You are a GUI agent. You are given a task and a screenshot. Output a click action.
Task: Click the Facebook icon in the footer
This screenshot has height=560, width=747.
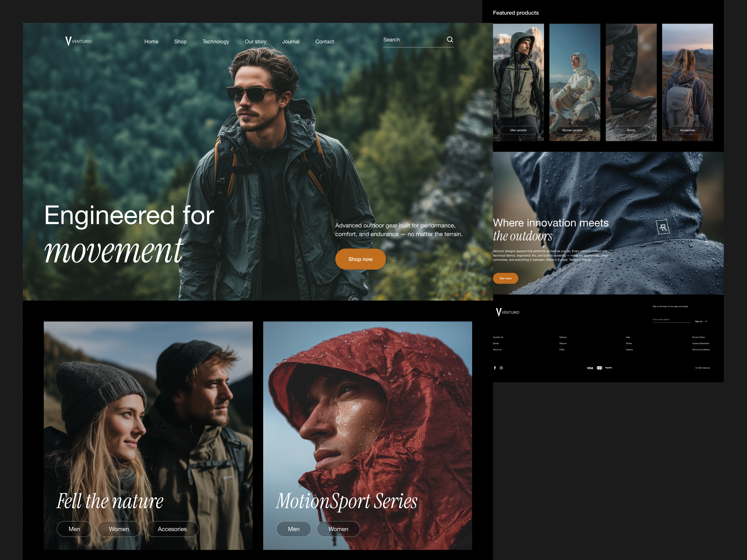pyautogui.click(x=495, y=368)
